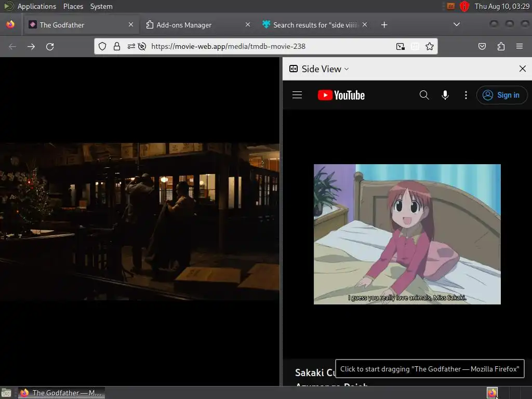The image size is (532, 399).
Task: Start YouTube voice search with microphone
Action: click(x=445, y=95)
